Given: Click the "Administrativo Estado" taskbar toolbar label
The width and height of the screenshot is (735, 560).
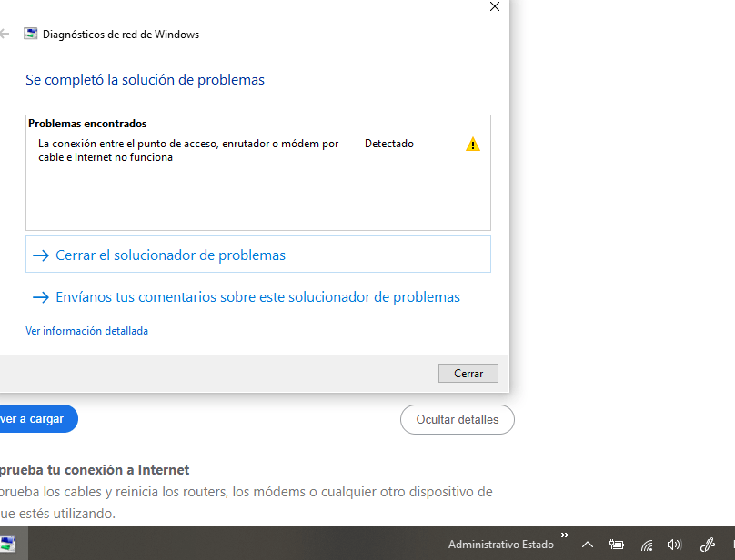Looking at the screenshot, I should click(500, 545).
